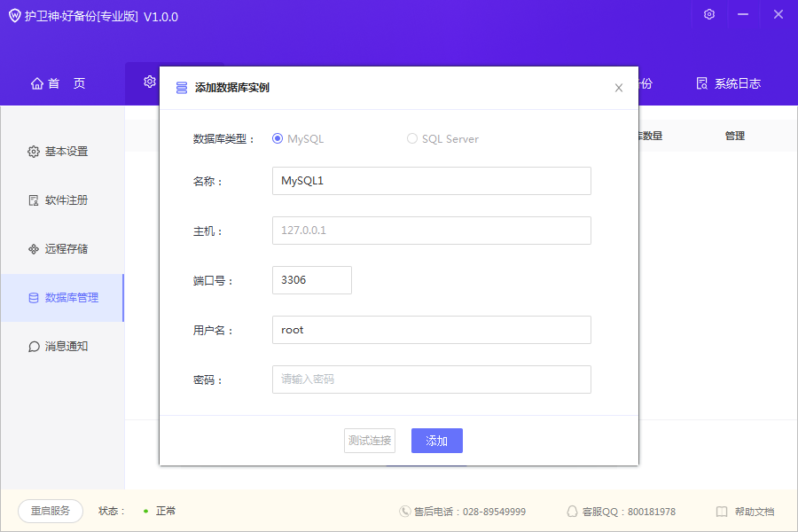Screen dimensions: 798x532
Task: Click the 添加数据库实例 dialog title
Action: coord(232,88)
